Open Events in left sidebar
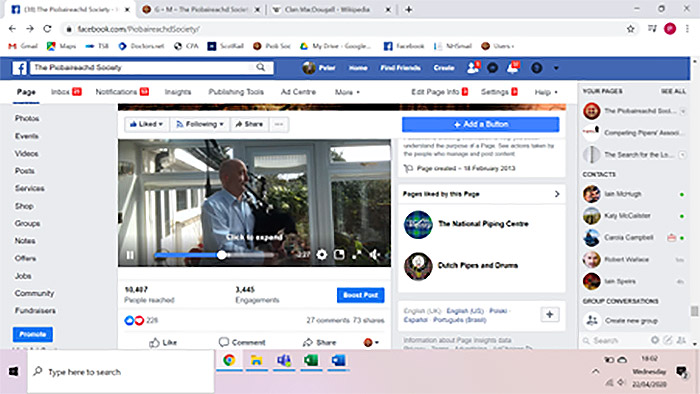Image resolution: width=700 pixels, height=394 pixels. pyautogui.click(x=26, y=136)
